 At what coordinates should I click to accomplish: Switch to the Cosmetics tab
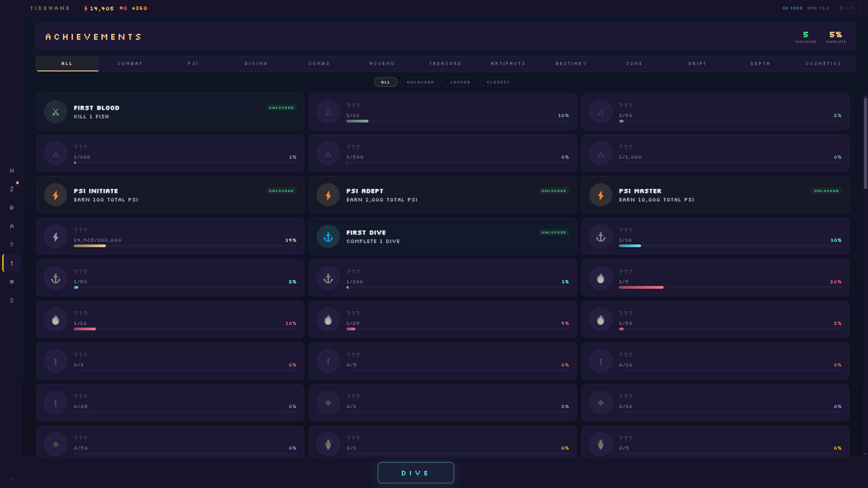tap(823, 64)
